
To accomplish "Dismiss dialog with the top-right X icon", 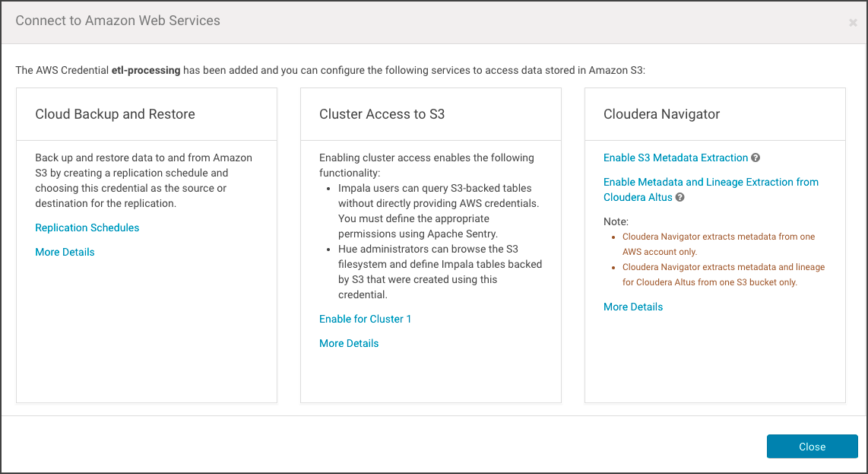I will pos(853,23).
